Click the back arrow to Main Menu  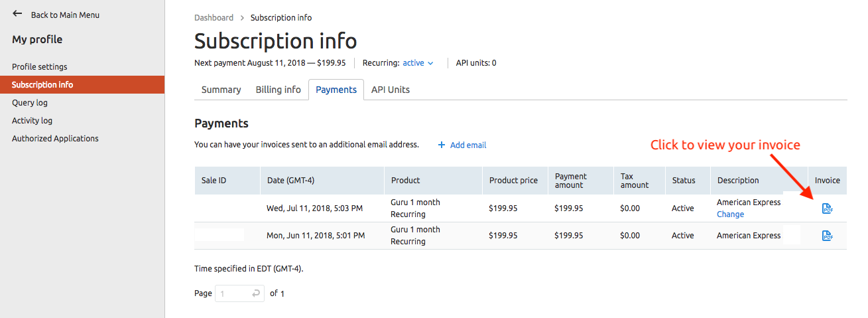(x=17, y=14)
